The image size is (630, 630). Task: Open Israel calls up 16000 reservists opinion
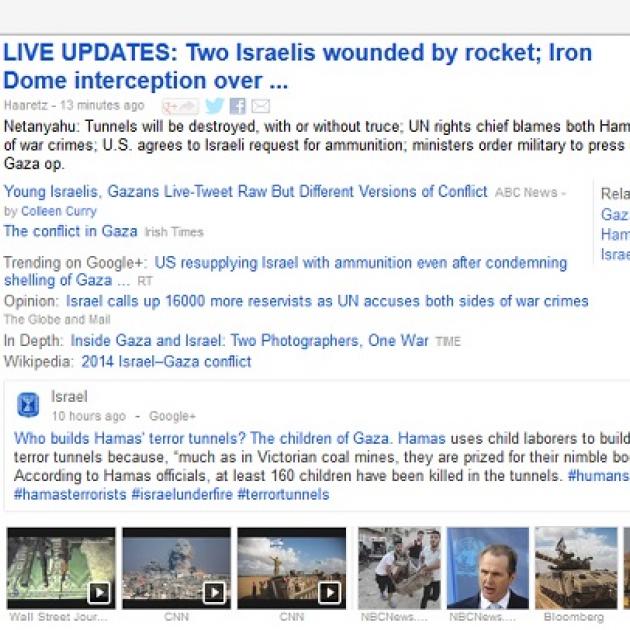tap(327, 301)
